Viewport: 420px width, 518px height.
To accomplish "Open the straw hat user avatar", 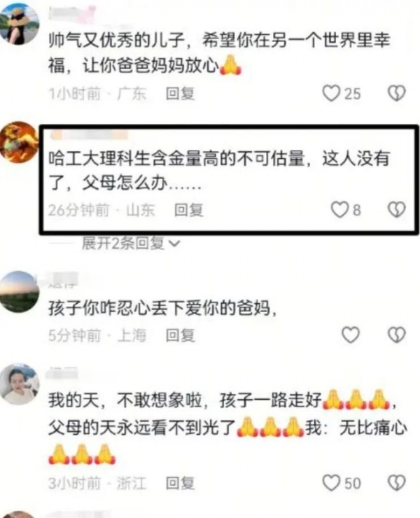I will pos(18,24).
